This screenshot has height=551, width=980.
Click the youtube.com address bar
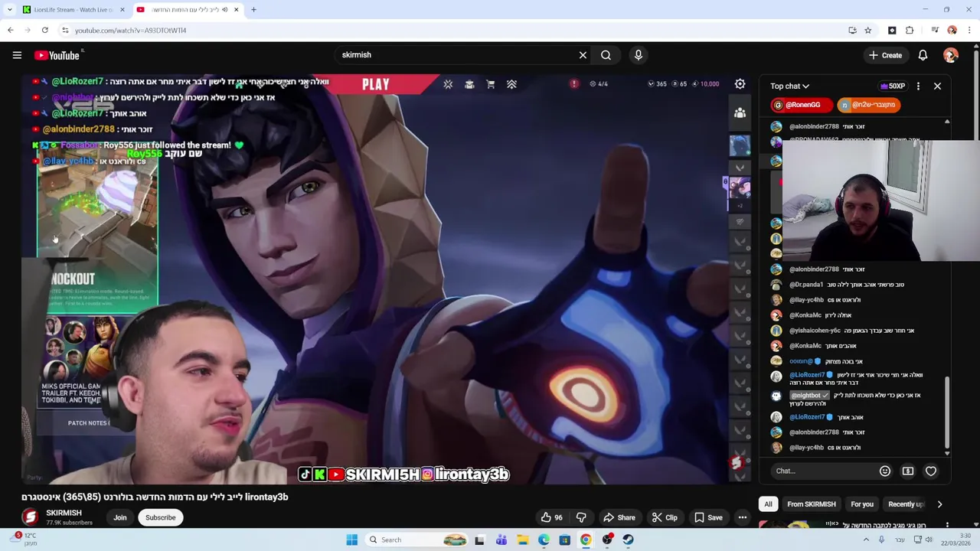(x=452, y=31)
